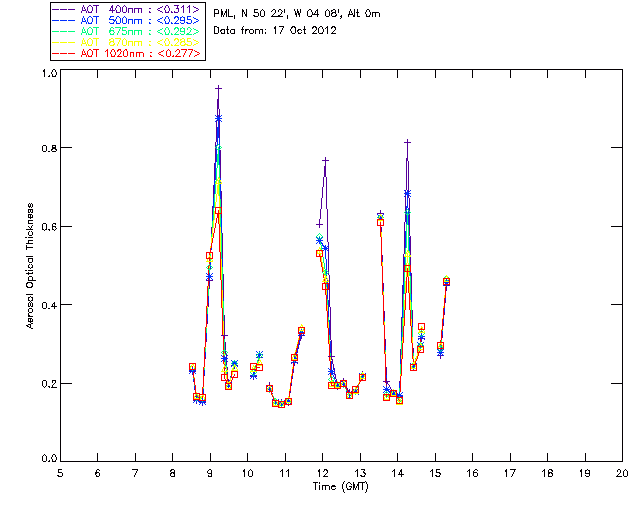Click the 0.0 tick label on y-axis
The height and width of the screenshot is (512, 640).
click(x=48, y=461)
